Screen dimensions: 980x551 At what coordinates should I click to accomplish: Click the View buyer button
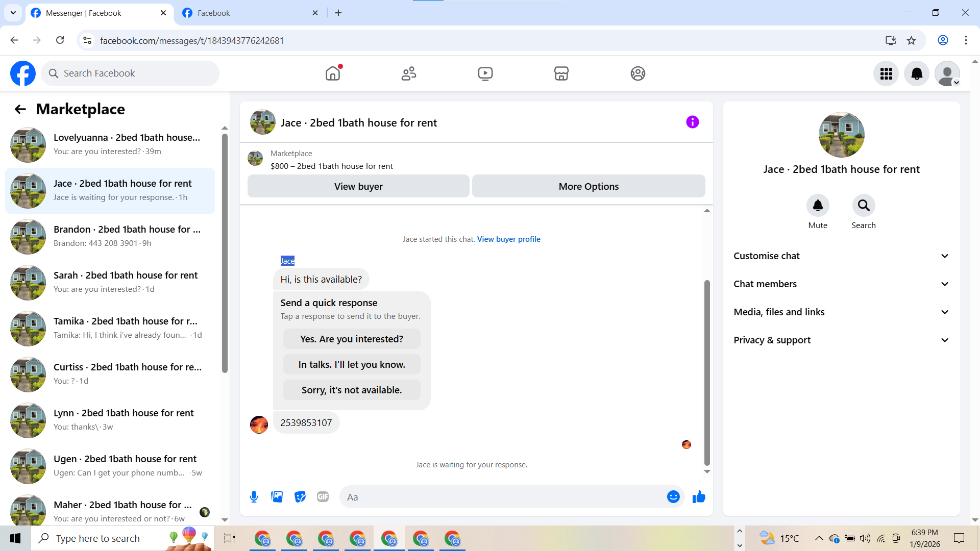pyautogui.click(x=358, y=186)
